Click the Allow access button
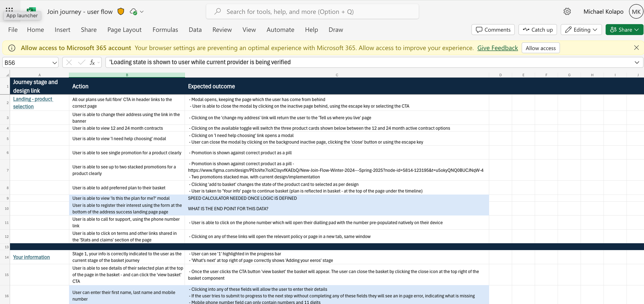644x304 pixels. [x=540, y=48]
